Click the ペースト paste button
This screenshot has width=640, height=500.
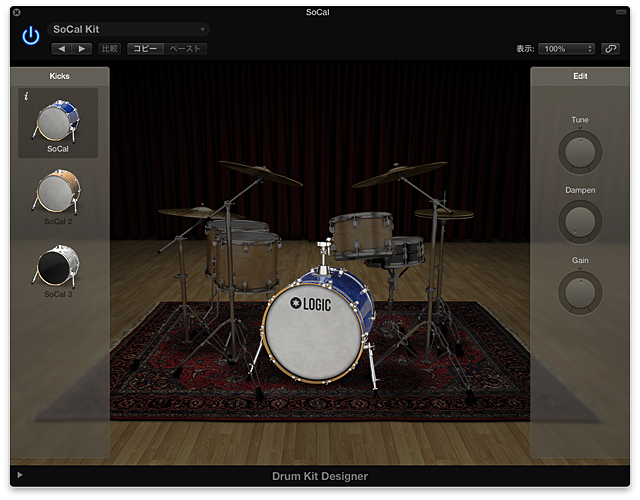tap(185, 48)
